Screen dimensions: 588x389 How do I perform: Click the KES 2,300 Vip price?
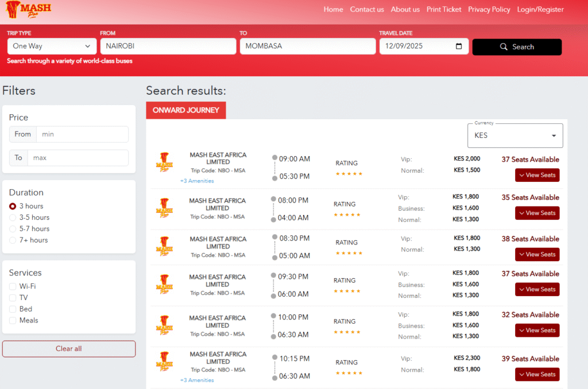click(x=467, y=358)
